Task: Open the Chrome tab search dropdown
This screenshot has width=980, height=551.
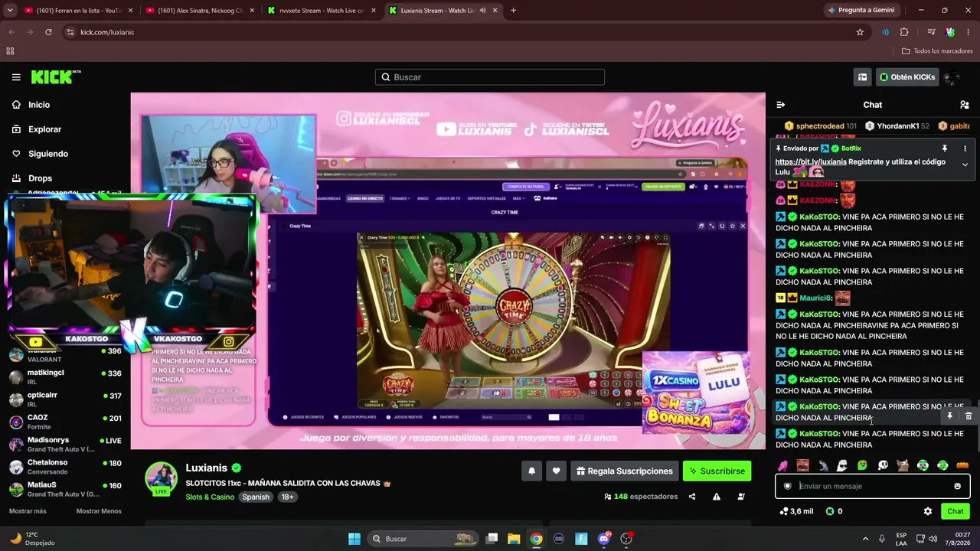Action: coord(10,11)
